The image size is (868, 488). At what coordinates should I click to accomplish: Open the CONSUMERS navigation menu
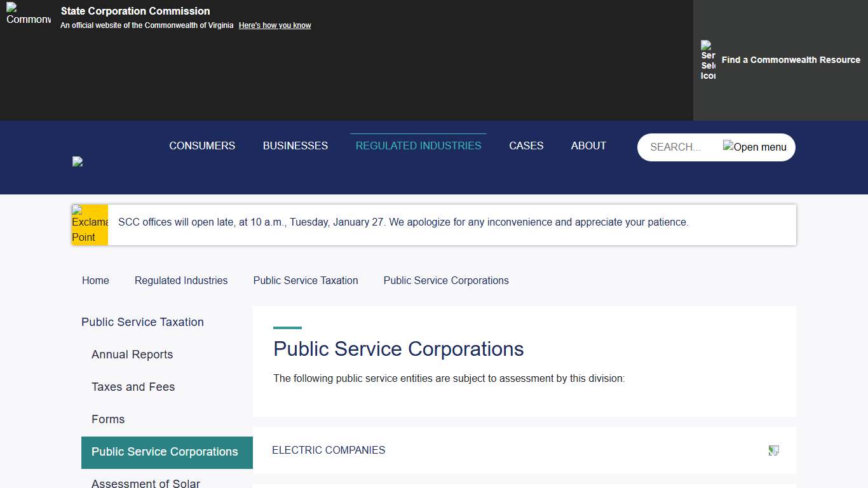click(202, 146)
